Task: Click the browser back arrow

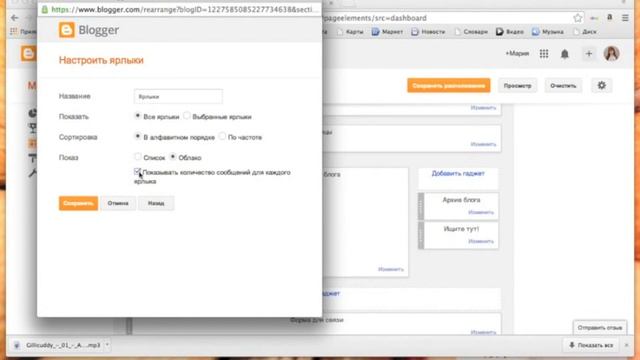Action: 15,18
